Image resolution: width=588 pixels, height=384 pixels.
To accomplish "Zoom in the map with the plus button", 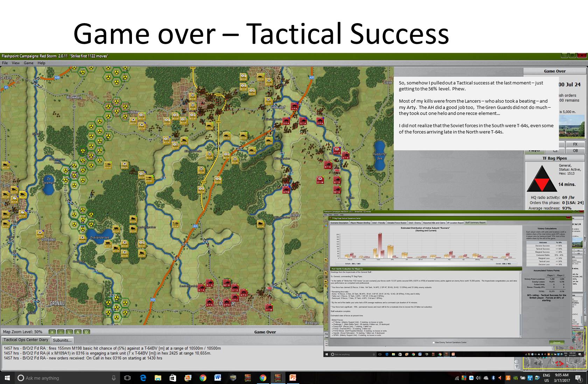I will pos(52,332).
